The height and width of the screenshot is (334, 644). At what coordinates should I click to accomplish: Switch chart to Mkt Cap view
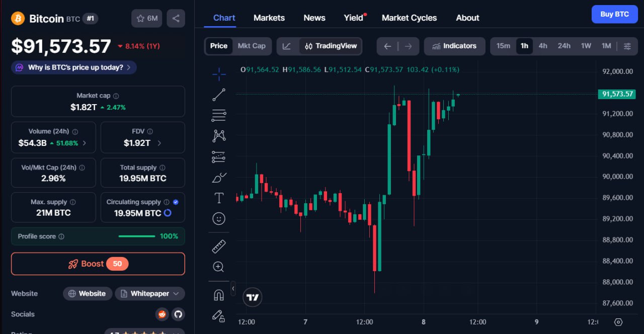tap(252, 46)
